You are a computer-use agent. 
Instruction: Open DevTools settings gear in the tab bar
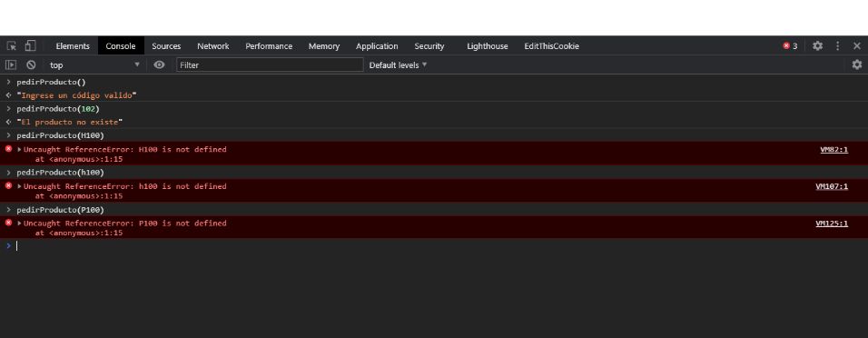pos(818,46)
